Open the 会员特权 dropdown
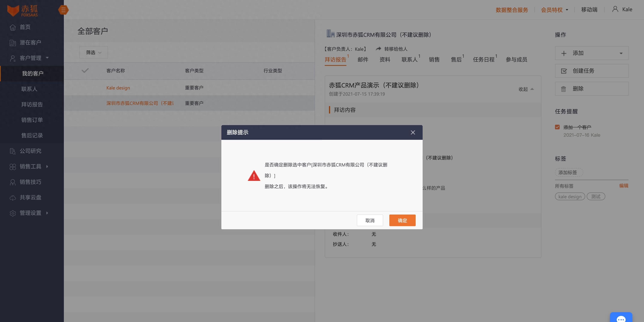The width and height of the screenshot is (644, 322). [x=554, y=10]
